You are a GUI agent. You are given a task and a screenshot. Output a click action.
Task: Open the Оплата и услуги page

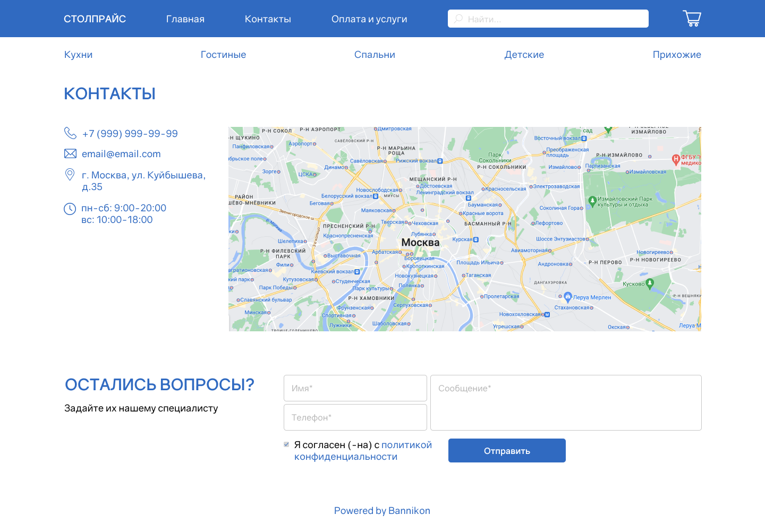pos(369,19)
